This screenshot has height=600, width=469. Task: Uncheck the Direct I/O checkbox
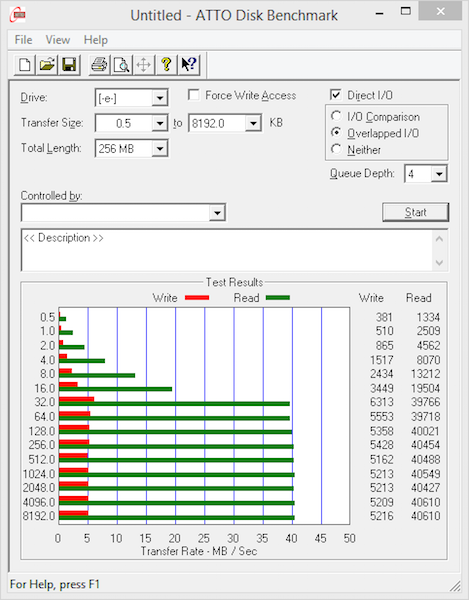pyautogui.click(x=335, y=95)
